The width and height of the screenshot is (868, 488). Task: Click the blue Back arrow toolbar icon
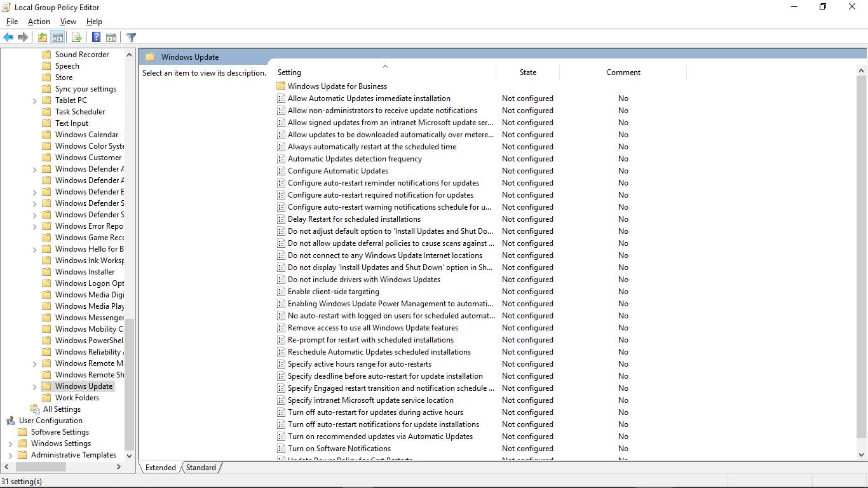[x=8, y=37]
